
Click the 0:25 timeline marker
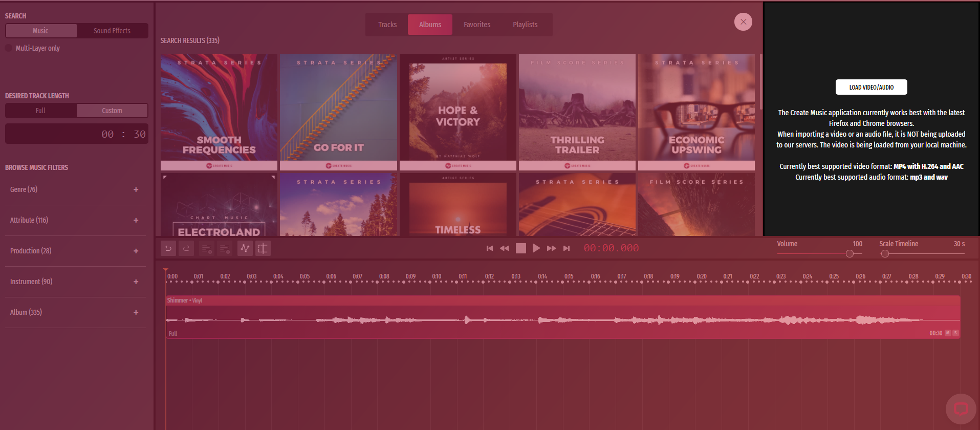(x=834, y=276)
